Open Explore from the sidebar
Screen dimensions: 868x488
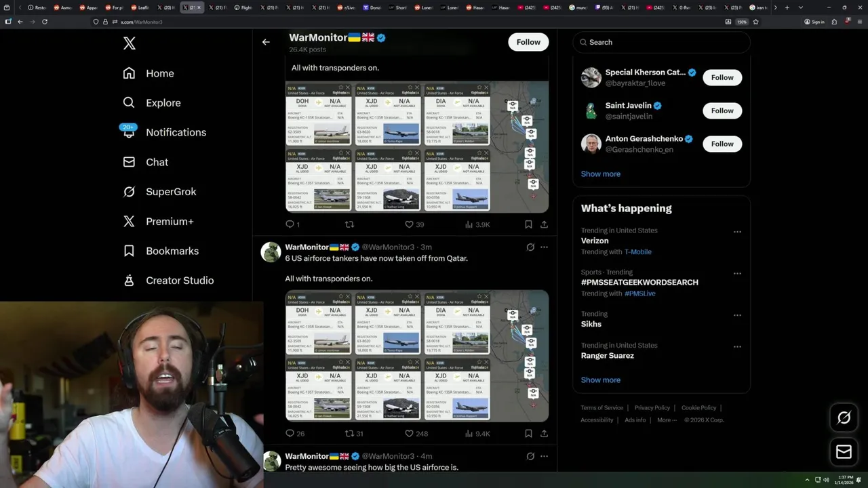pos(152,103)
